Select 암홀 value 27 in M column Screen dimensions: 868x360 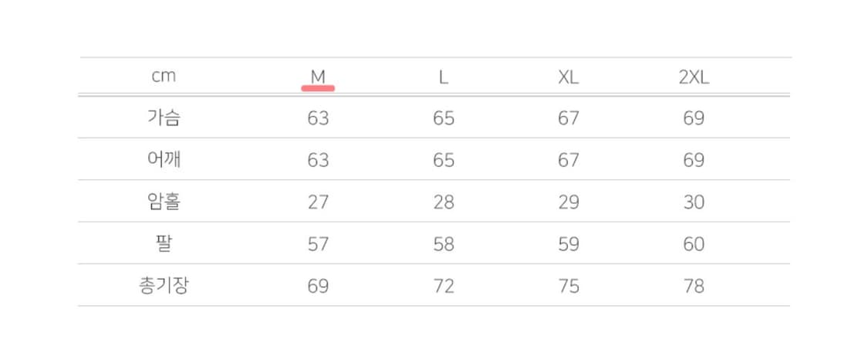(318, 202)
